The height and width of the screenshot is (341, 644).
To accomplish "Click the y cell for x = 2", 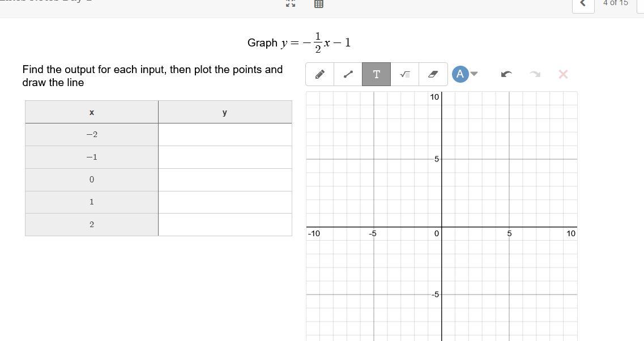I will pyautogui.click(x=225, y=224).
